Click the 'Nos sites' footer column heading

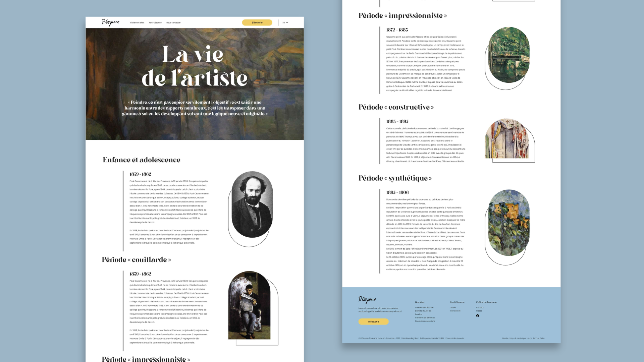[x=420, y=302]
